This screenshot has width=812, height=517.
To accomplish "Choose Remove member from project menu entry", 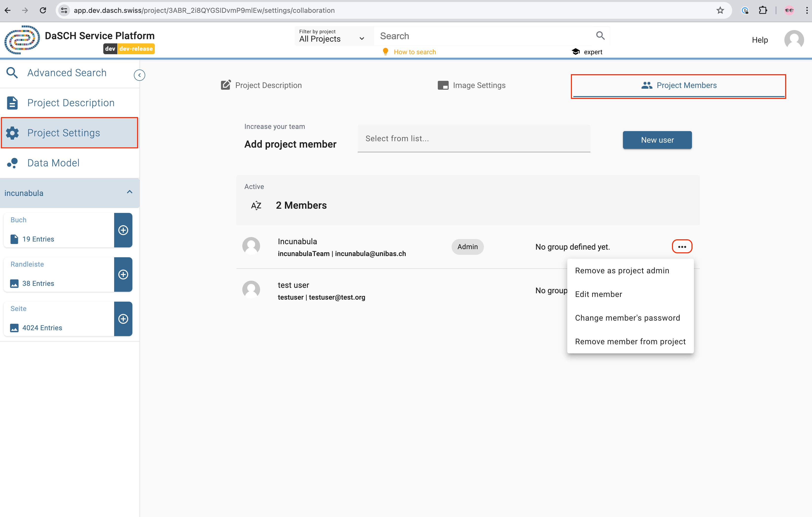I will pyautogui.click(x=630, y=341).
